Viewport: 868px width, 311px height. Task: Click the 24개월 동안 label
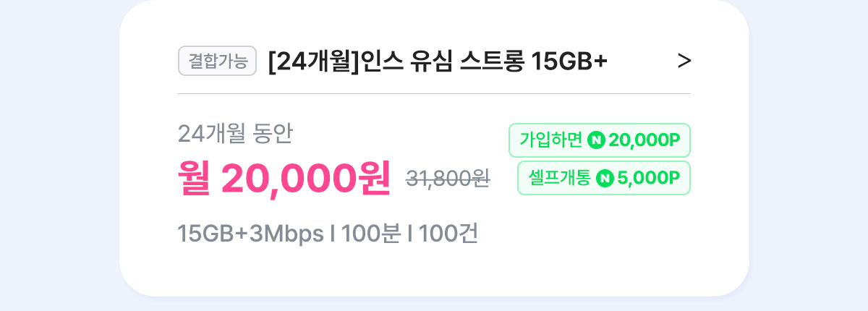click(236, 133)
